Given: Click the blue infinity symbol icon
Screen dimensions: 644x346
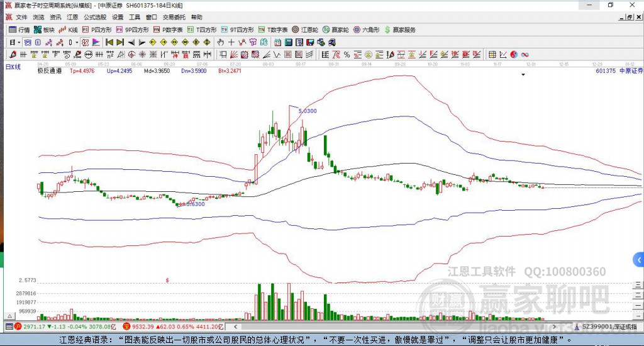Looking at the screenshot, I should click(525, 55).
